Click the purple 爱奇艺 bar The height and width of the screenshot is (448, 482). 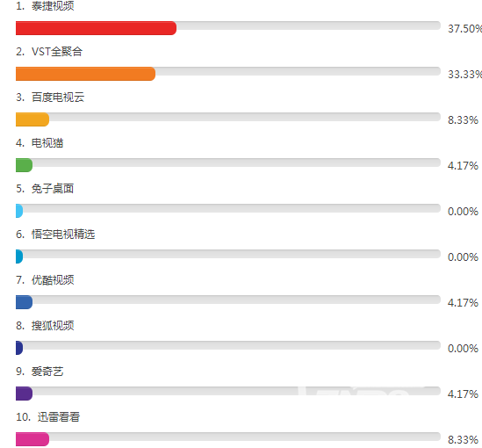pyautogui.click(x=24, y=394)
